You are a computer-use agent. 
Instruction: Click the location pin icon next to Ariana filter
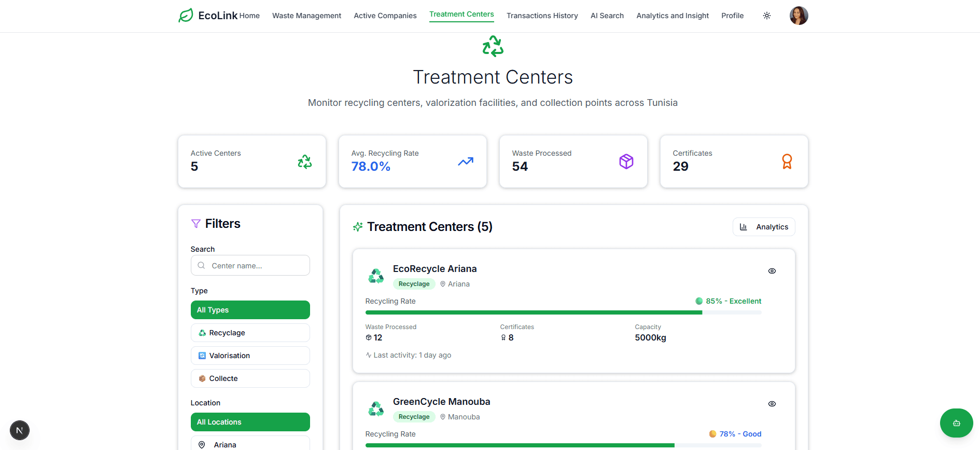pyautogui.click(x=202, y=445)
